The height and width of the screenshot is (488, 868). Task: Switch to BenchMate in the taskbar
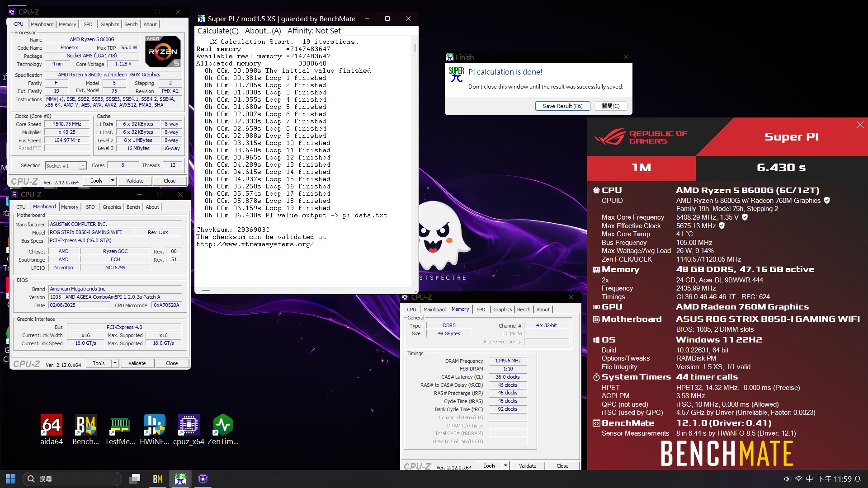(x=157, y=479)
